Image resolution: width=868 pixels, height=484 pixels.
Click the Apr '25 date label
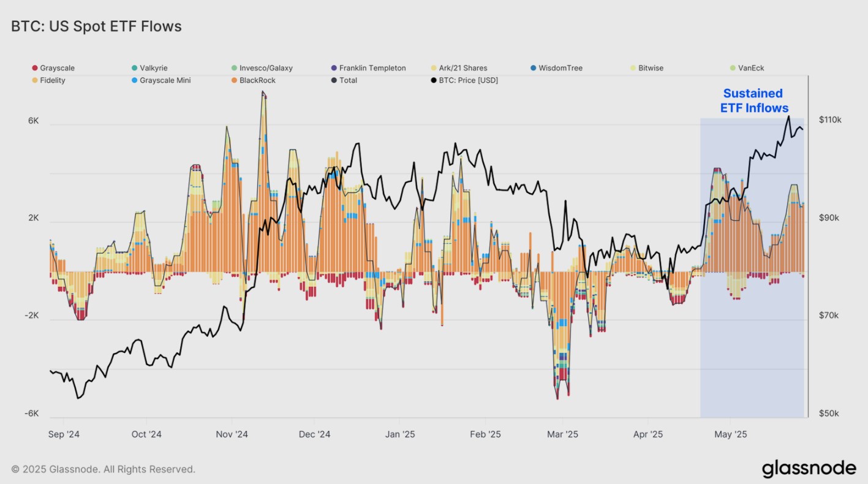click(648, 434)
